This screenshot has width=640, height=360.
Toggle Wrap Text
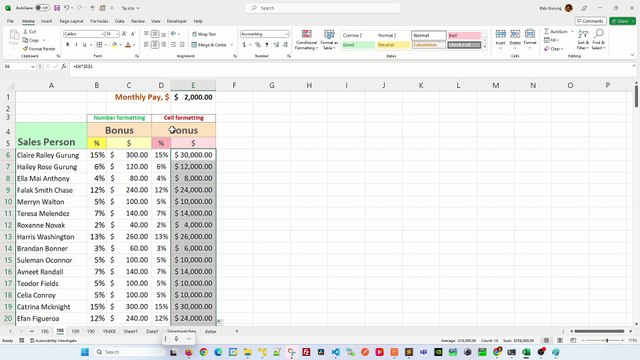point(204,34)
